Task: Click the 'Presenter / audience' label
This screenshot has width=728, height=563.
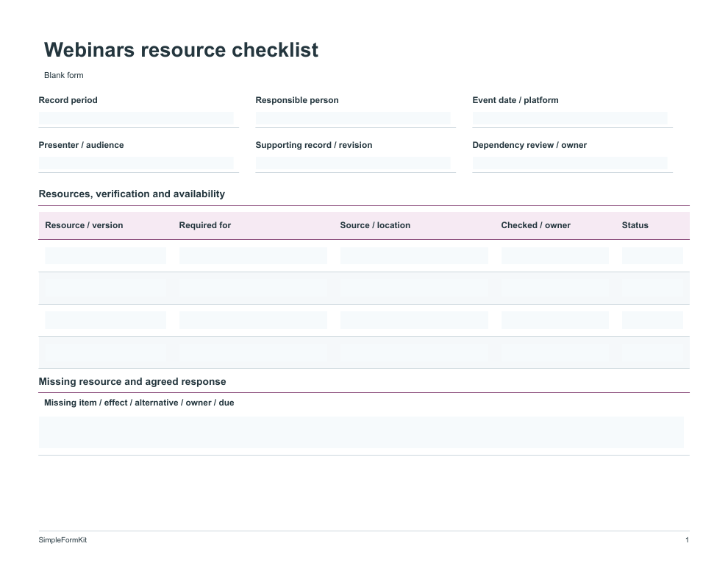Action: pos(81,145)
